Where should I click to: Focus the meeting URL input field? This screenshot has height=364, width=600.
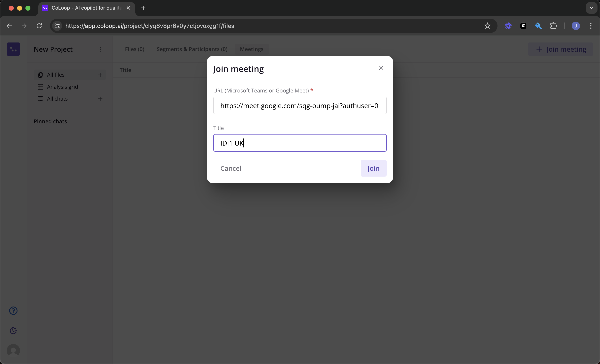[300, 105]
